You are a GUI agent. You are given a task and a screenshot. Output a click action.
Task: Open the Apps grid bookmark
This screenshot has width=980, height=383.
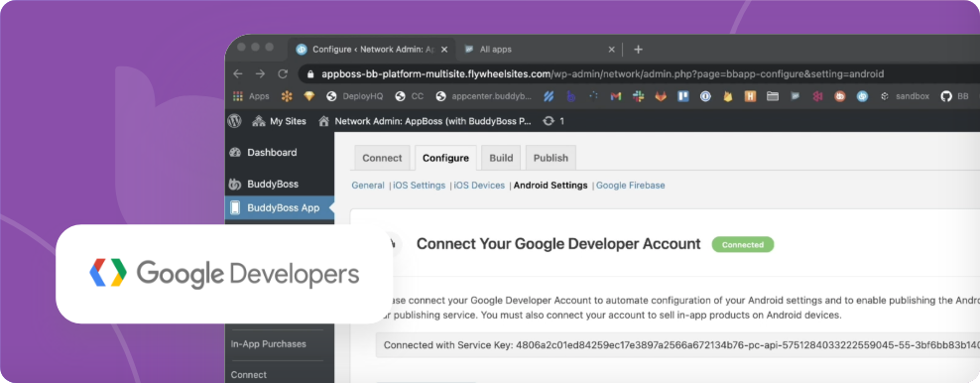(251, 96)
